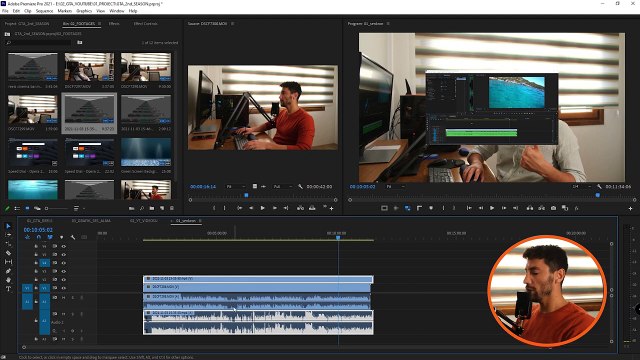Image resolution: width=640 pixels, height=360 pixels.
Task: Open the Program panel menu
Action: coord(388,24)
